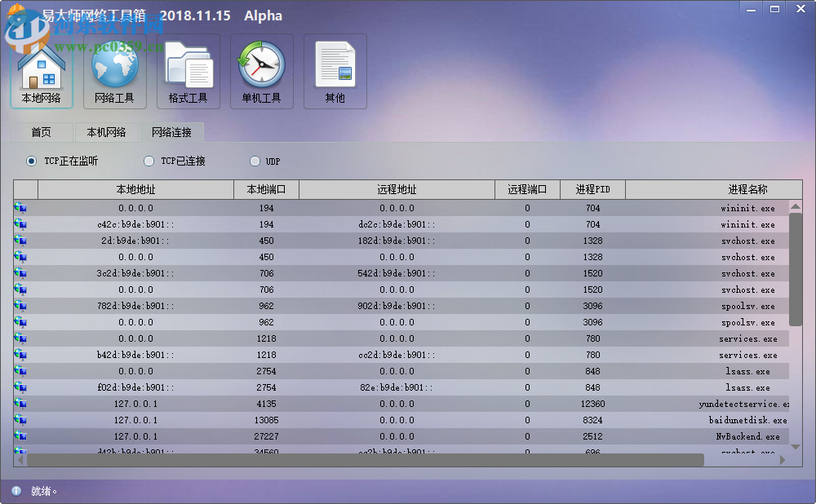Open the 单机工具 clock icon
The width and height of the screenshot is (816, 504).
[262, 71]
